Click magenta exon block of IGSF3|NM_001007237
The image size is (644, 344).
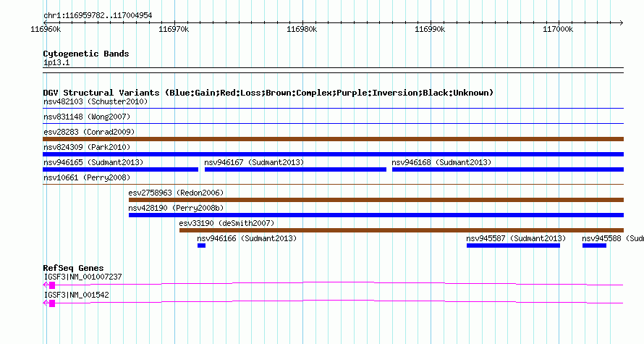tap(52, 285)
